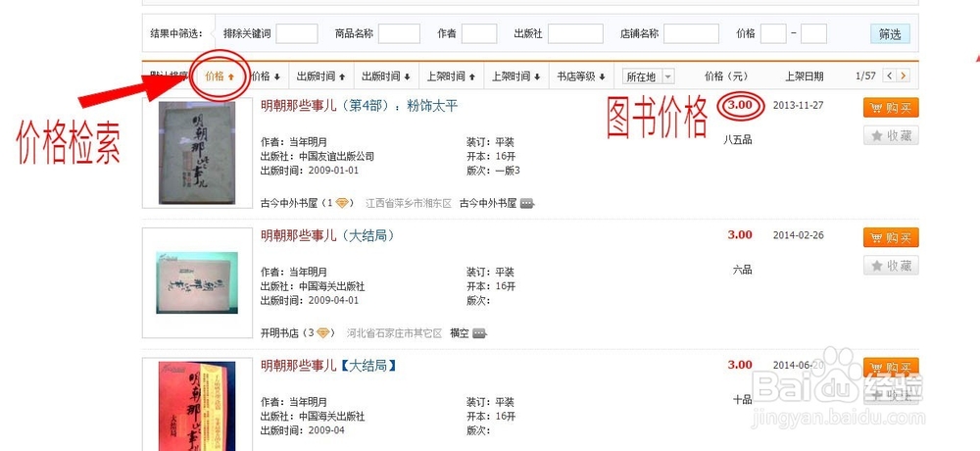Open the 所在地 location dropdown

coord(648,76)
